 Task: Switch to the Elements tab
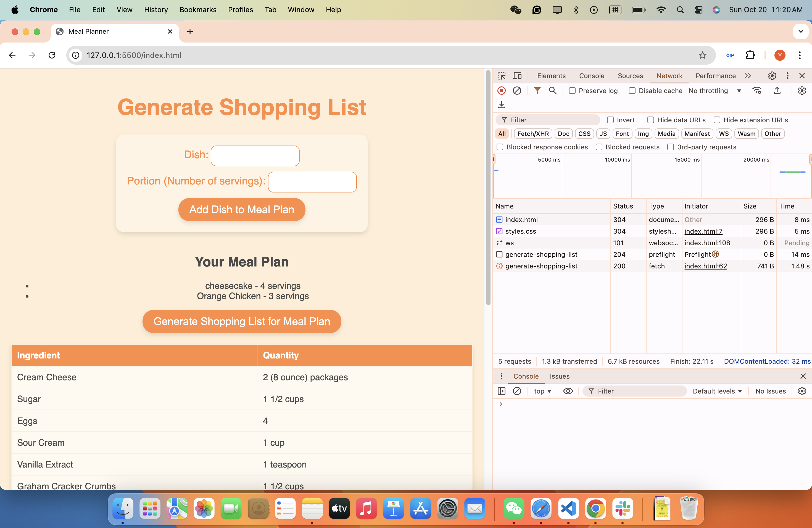pos(551,76)
